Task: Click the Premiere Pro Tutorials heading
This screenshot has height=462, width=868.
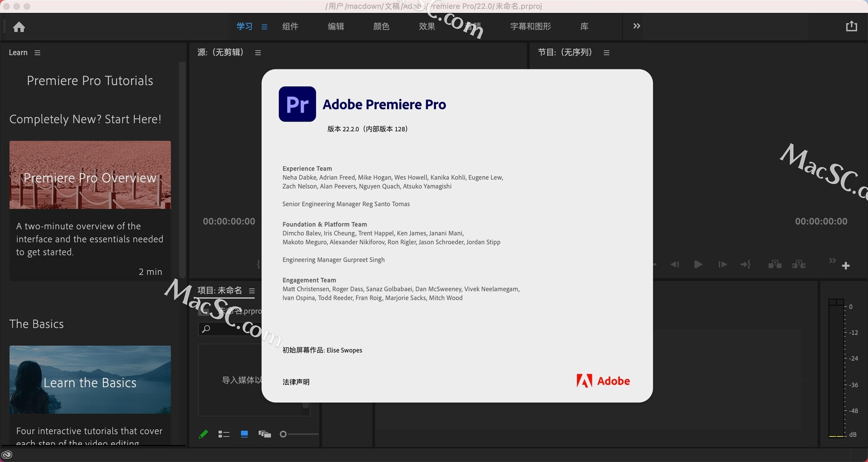Action: [x=90, y=80]
